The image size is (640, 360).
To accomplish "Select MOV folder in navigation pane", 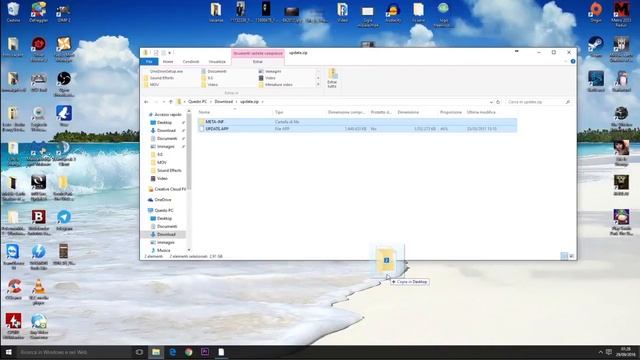I will coord(162,162).
